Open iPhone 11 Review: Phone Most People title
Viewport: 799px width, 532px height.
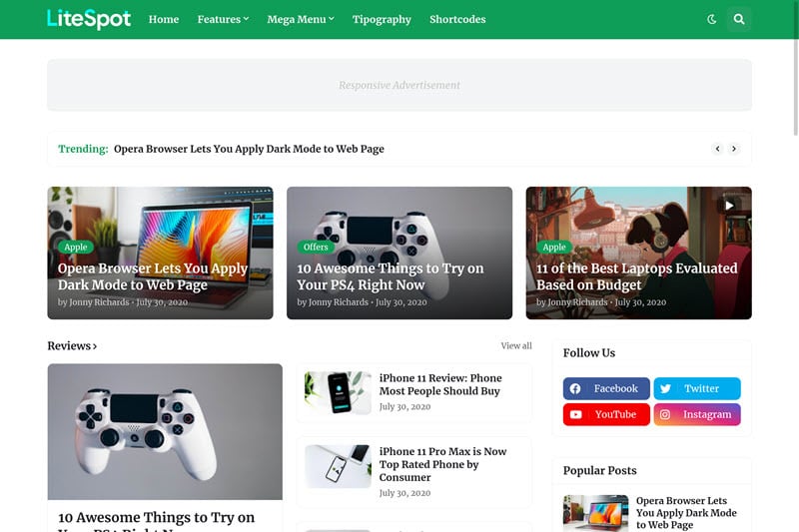coord(440,384)
